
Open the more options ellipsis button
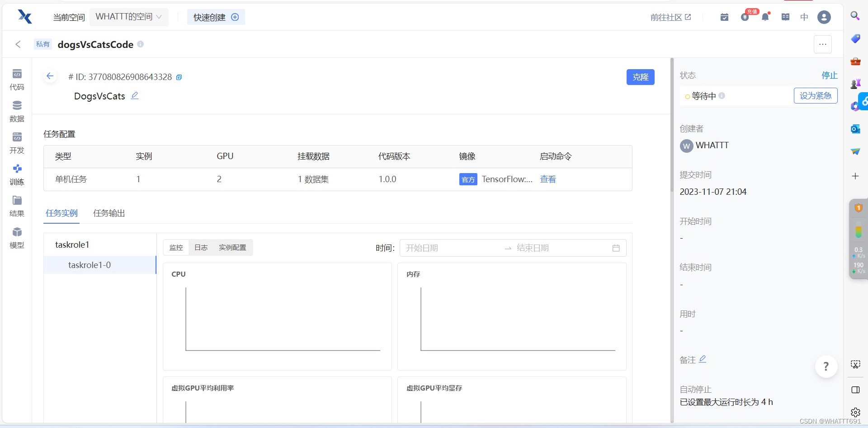point(823,44)
